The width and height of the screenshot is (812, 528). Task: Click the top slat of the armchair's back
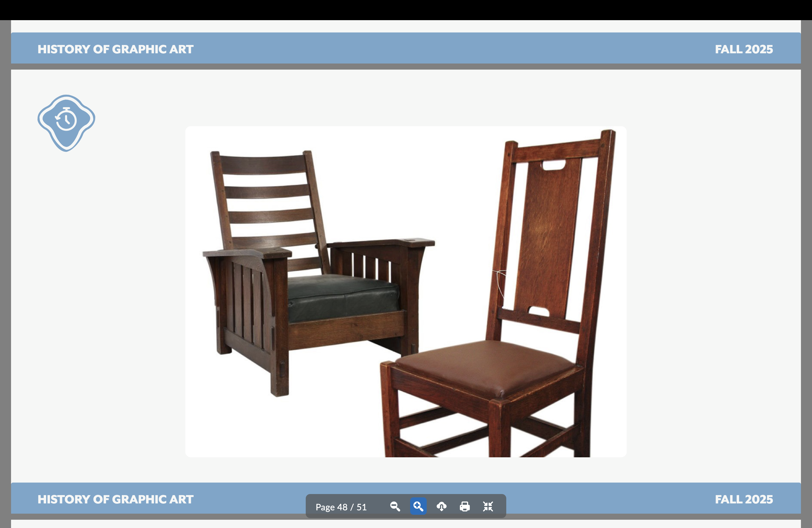coord(263,164)
